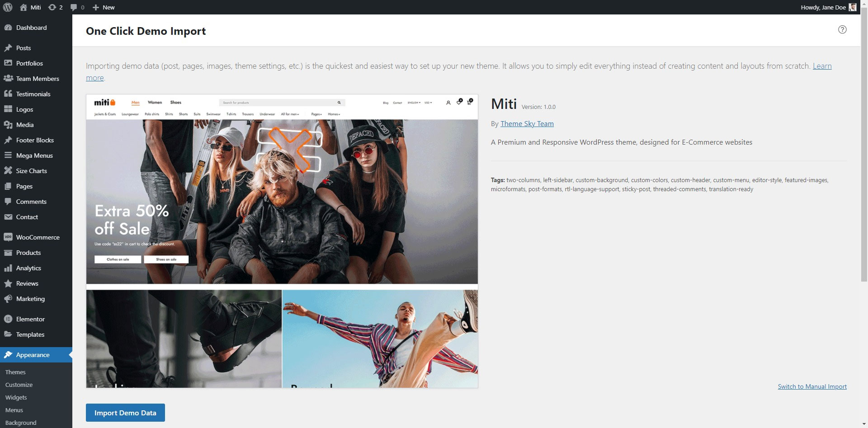Click the One Click Demo Import heading
The width and height of the screenshot is (868, 428).
click(146, 31)
